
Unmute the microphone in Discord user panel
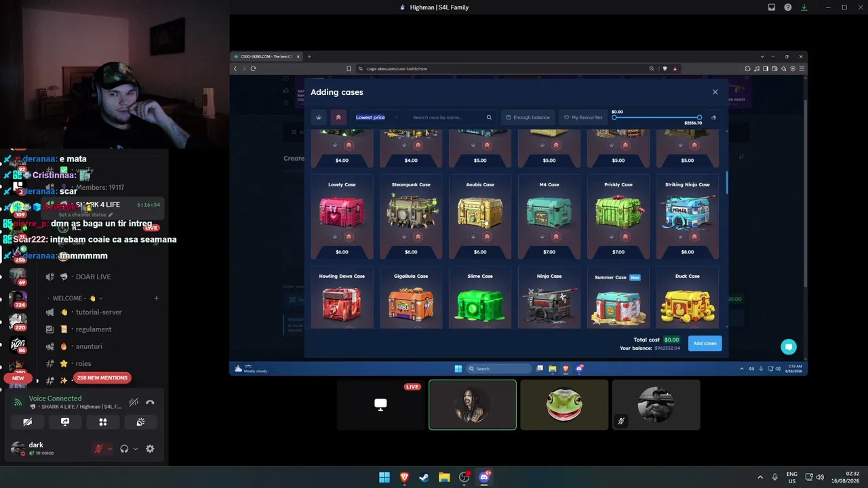pyautogui.click(x=98, y=449)
